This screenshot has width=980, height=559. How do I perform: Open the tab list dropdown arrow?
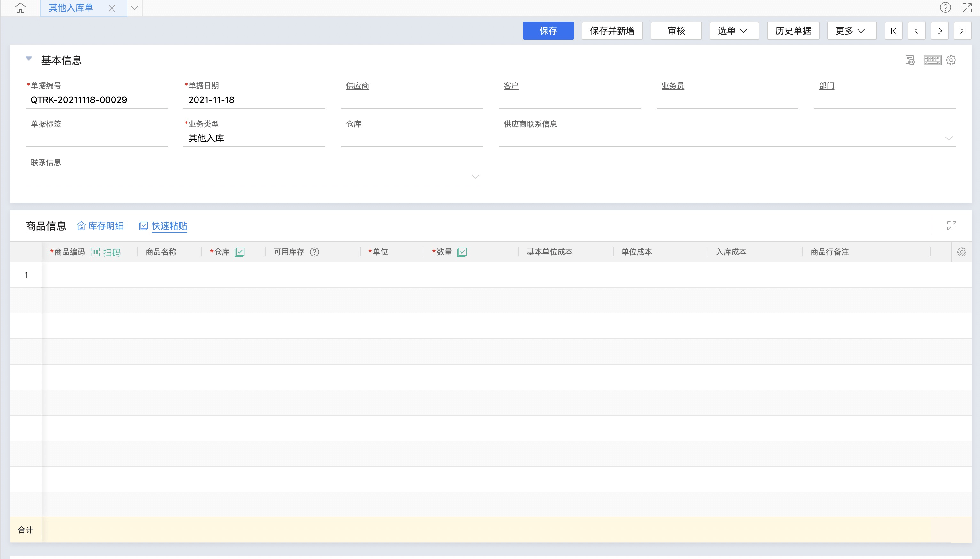134,8
